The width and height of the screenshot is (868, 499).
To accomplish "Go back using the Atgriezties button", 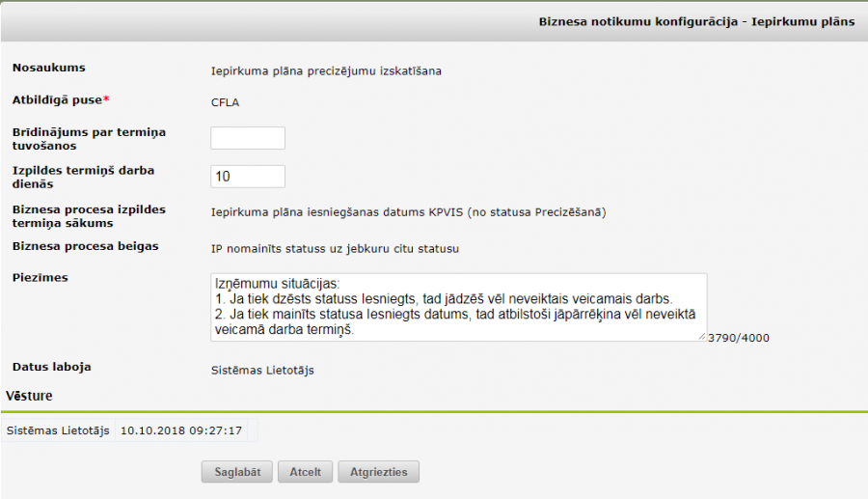I will click(x=378, y=472).
